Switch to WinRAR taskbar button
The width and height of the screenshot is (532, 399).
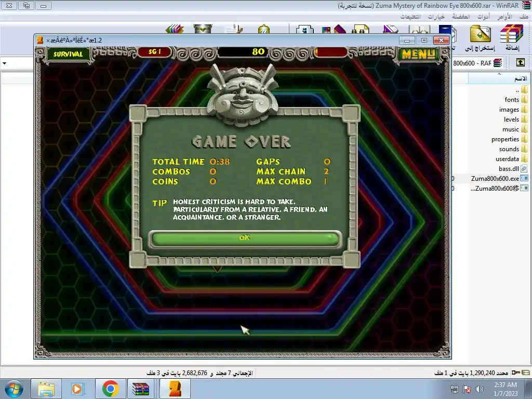coord(141,389)
